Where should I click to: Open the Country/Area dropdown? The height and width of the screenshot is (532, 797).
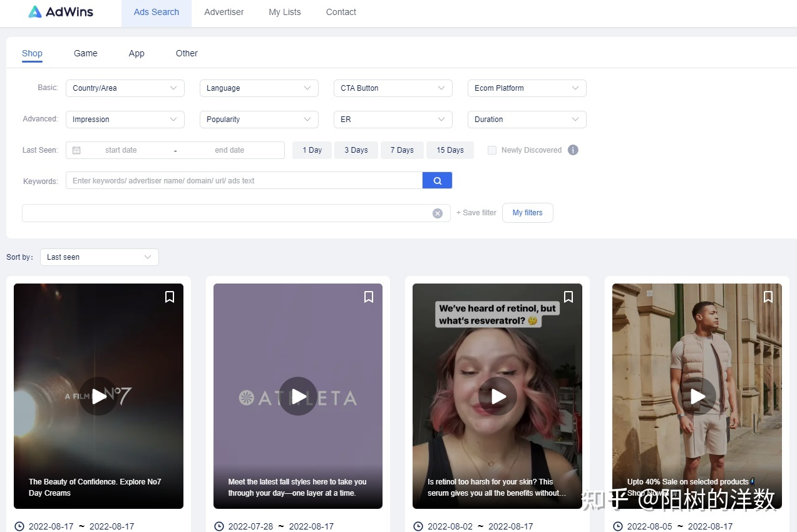tap(125, 88)
